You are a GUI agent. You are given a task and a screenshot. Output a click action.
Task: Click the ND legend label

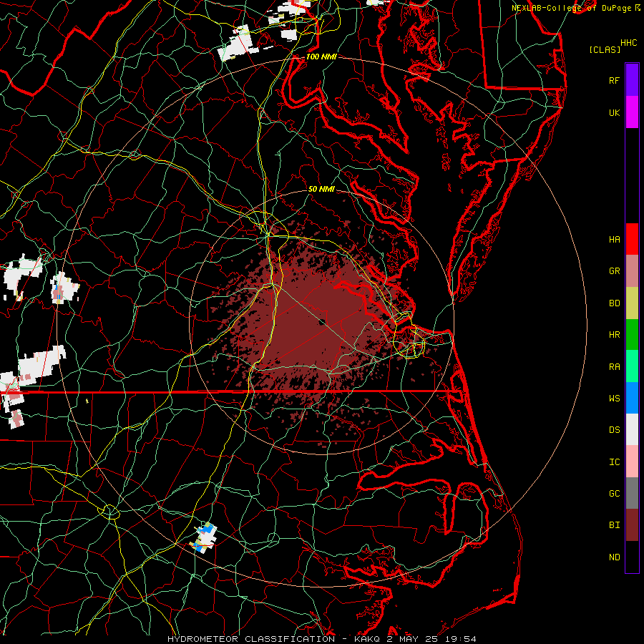click(615, 557)
